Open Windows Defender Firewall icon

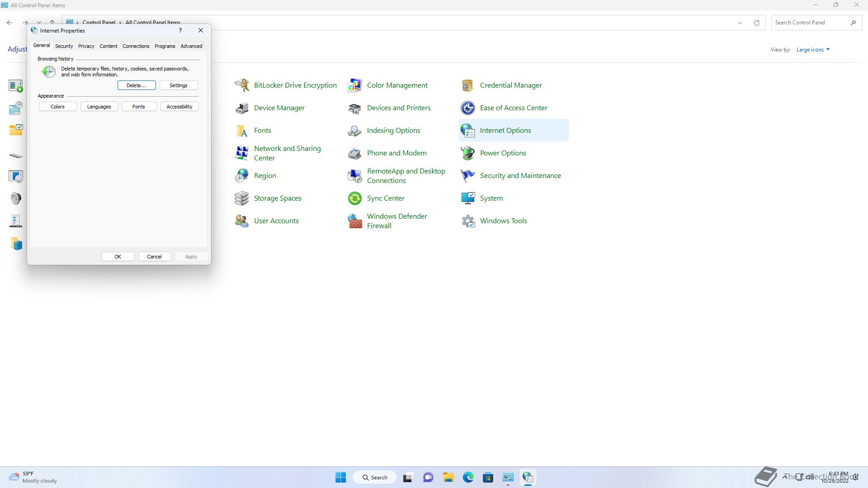click(355, 221)
